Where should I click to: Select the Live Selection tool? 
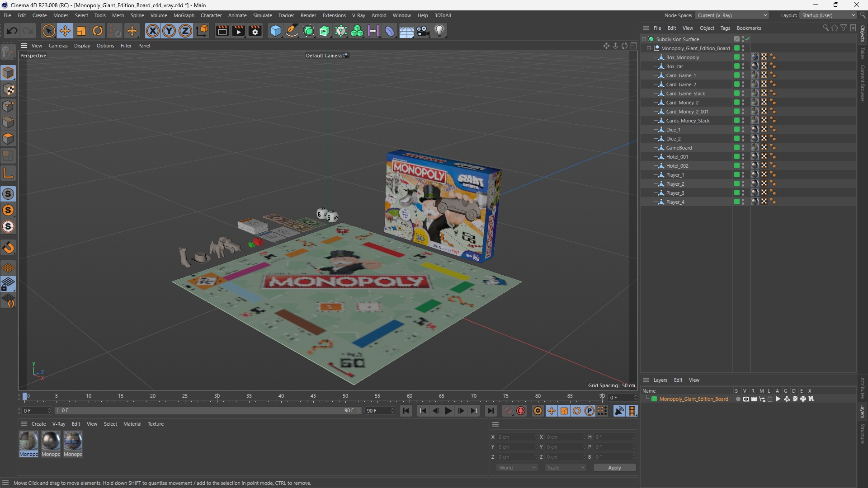point(48,31)
